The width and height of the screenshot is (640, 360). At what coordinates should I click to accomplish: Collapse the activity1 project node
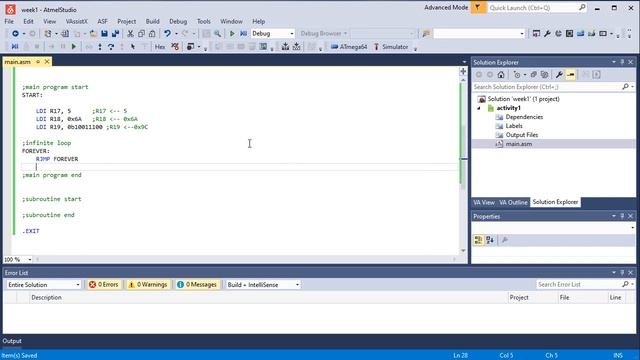click(479, 108)
